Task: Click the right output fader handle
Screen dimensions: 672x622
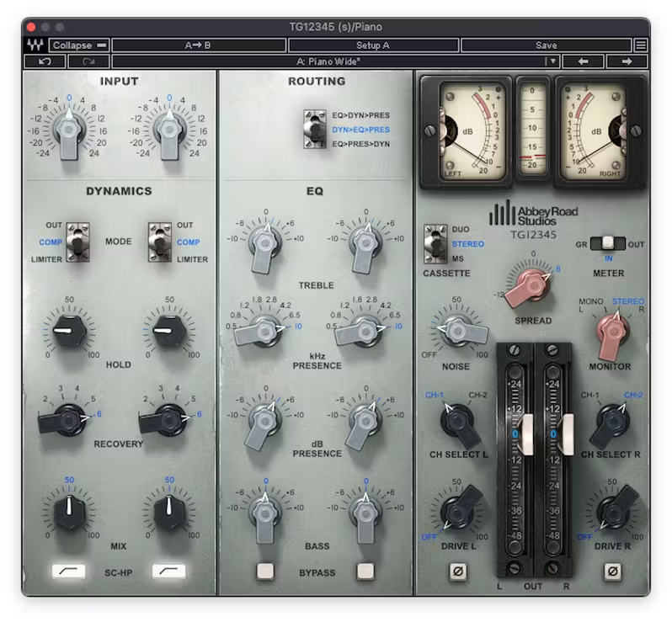Action: pyautogui.click(x=566, y=434)
